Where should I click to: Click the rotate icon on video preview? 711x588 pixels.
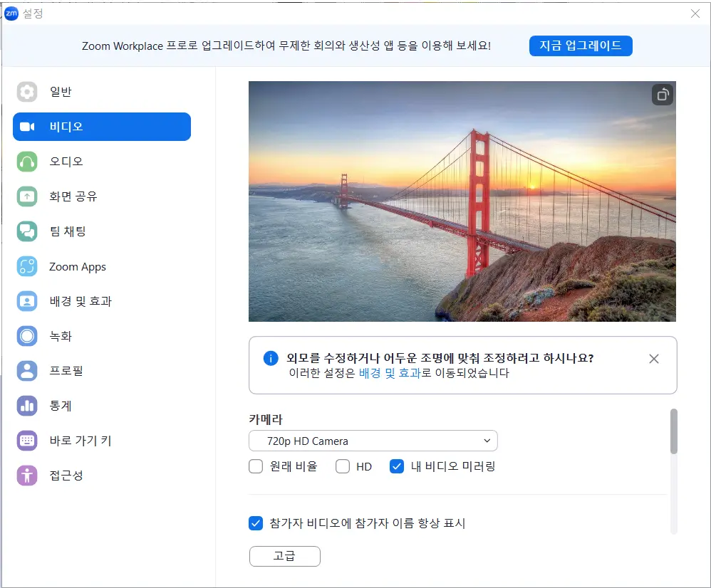[x=662, y=94]
